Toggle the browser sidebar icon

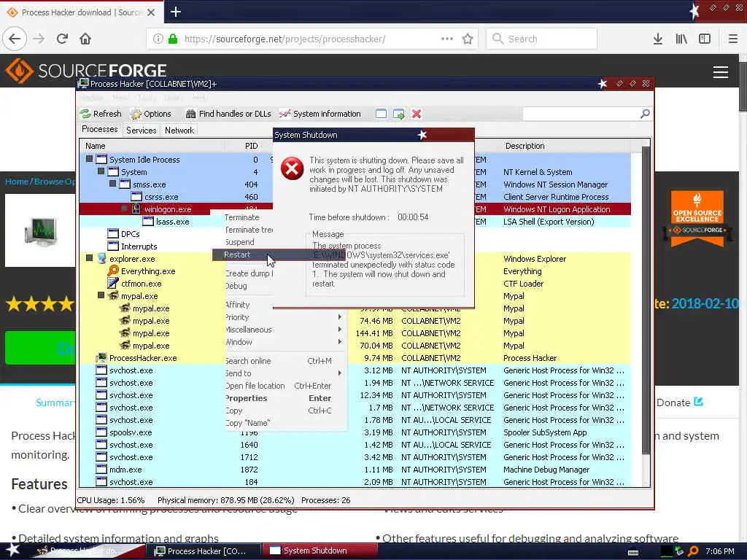[x=705, y=39]
